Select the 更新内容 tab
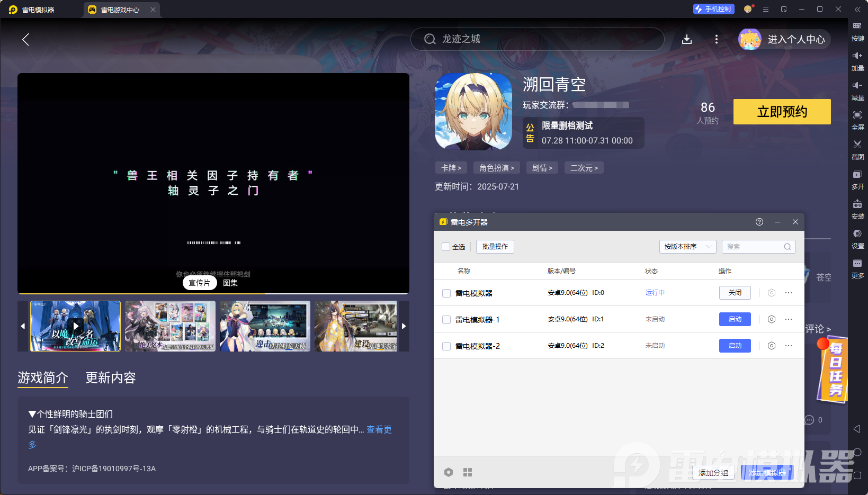This screenshot has height=495, width=868. [111, 377]
